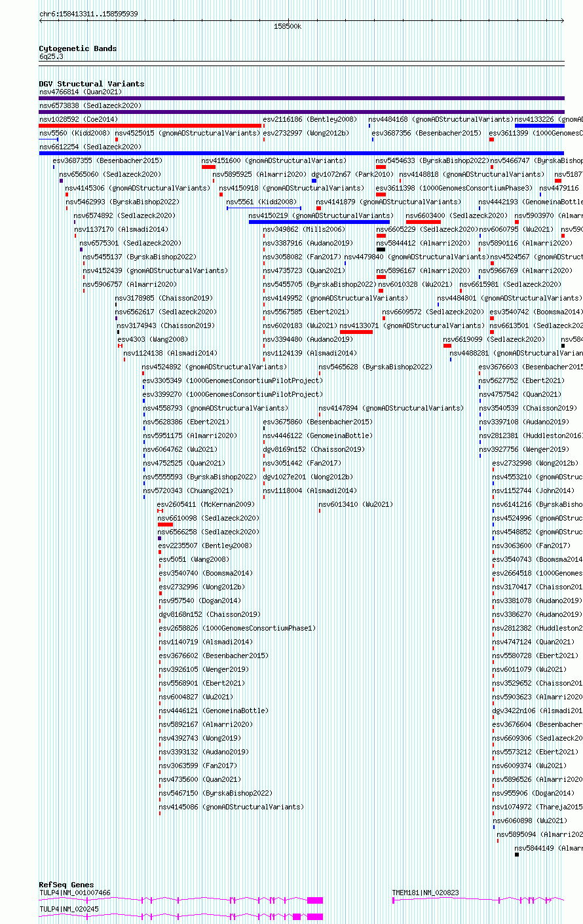Image resolution: width=583 pixels, height=924 pixels.
Task: Click nsv349862 (Mills2006) label
Action: tap(304, 229)
